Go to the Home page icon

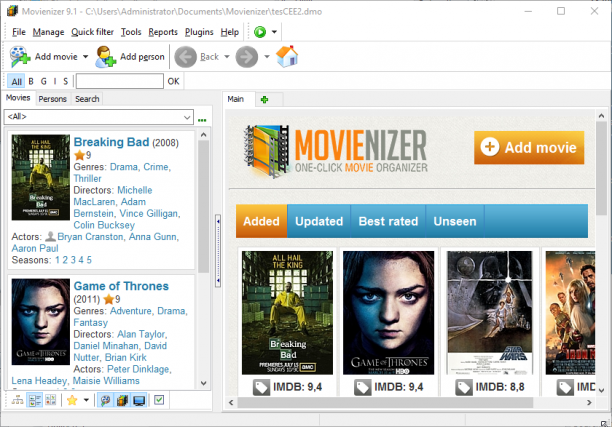tap(287, 56)
